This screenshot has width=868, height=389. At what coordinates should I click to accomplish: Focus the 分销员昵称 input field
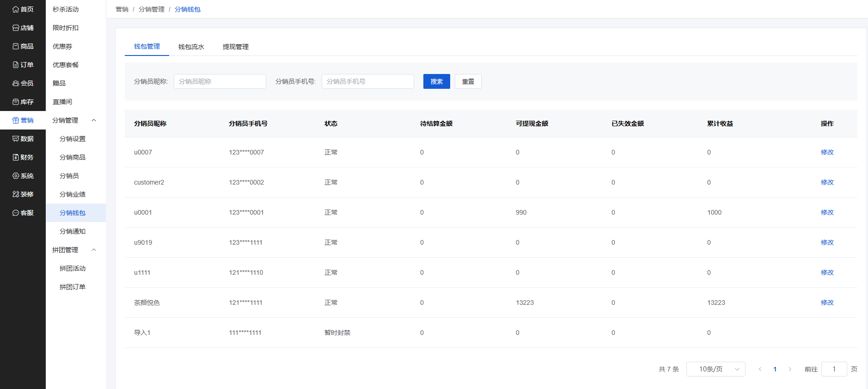coord(220,81)
